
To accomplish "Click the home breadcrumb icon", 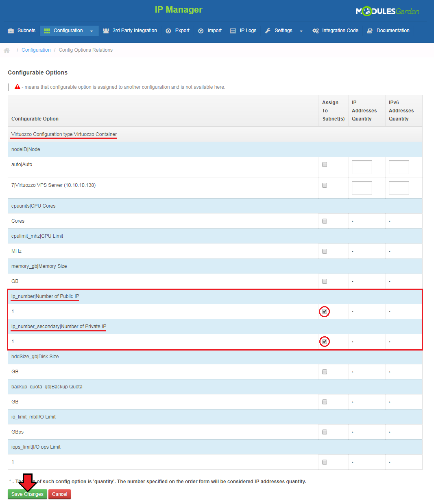I will pos(7,50).
